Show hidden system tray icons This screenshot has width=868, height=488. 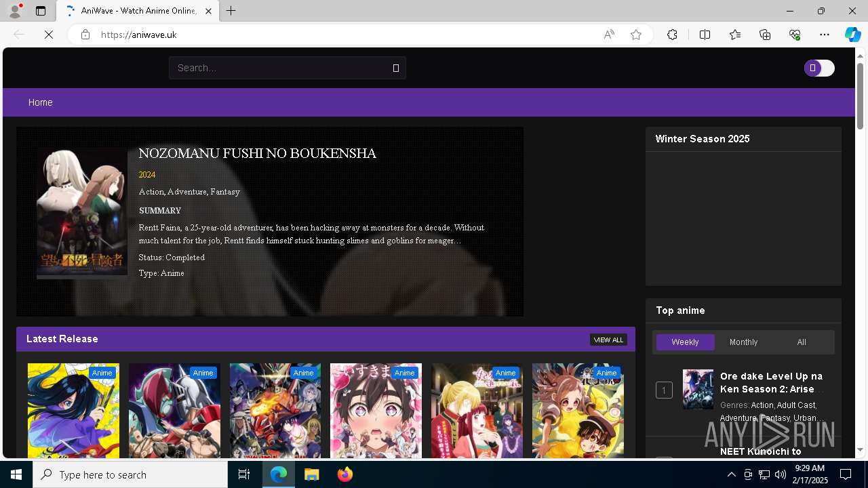coord(731,474)
